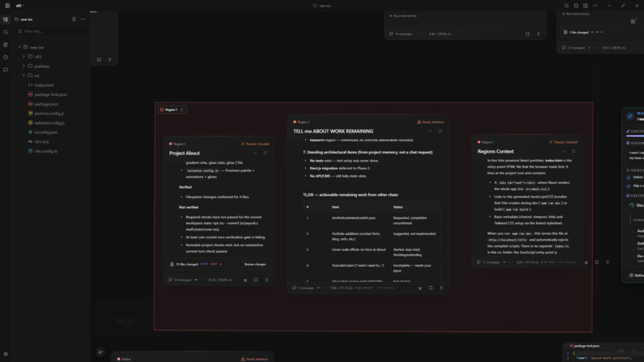Expand 'Recorded activity' on the top center card
Image resolution: width=644 pixels, height=362 pixels.
coord(403,16)
